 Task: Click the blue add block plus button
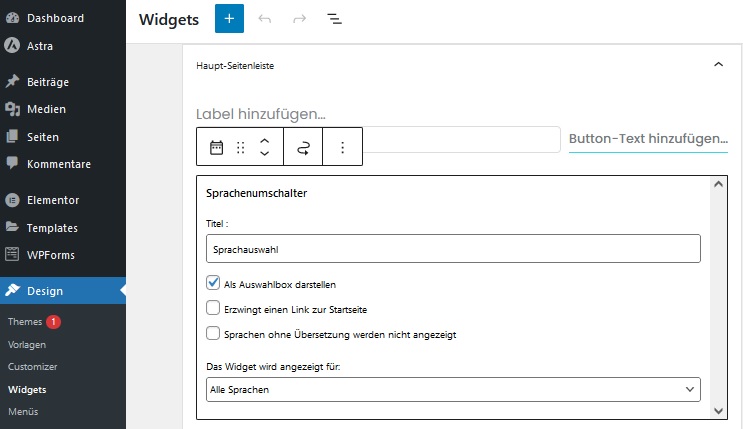[229, 18]
